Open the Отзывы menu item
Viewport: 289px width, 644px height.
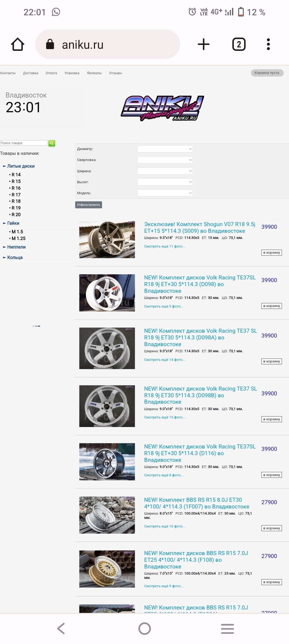pyautogui.click(x=115, y=73)
